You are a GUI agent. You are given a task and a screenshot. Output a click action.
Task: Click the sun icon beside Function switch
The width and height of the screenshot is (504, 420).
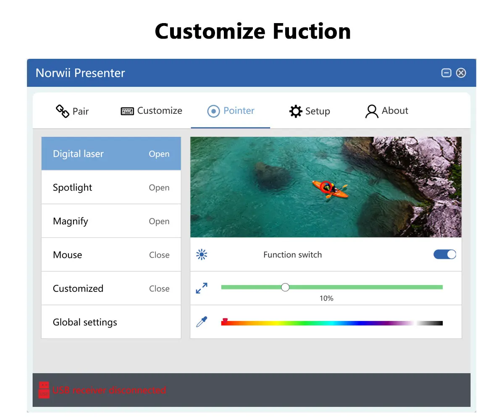[x=202, y=255]
